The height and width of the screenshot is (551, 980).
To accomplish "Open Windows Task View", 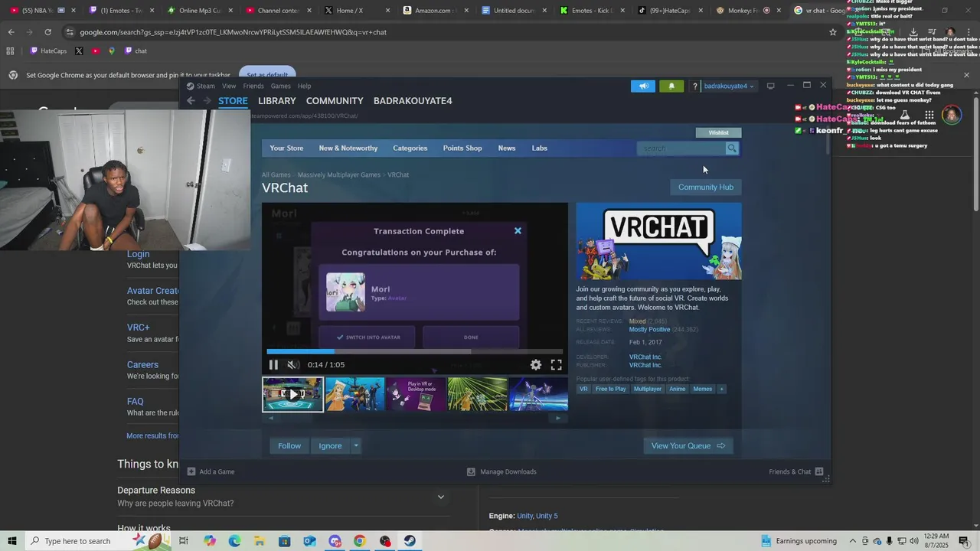I will (x=184, y=541).
